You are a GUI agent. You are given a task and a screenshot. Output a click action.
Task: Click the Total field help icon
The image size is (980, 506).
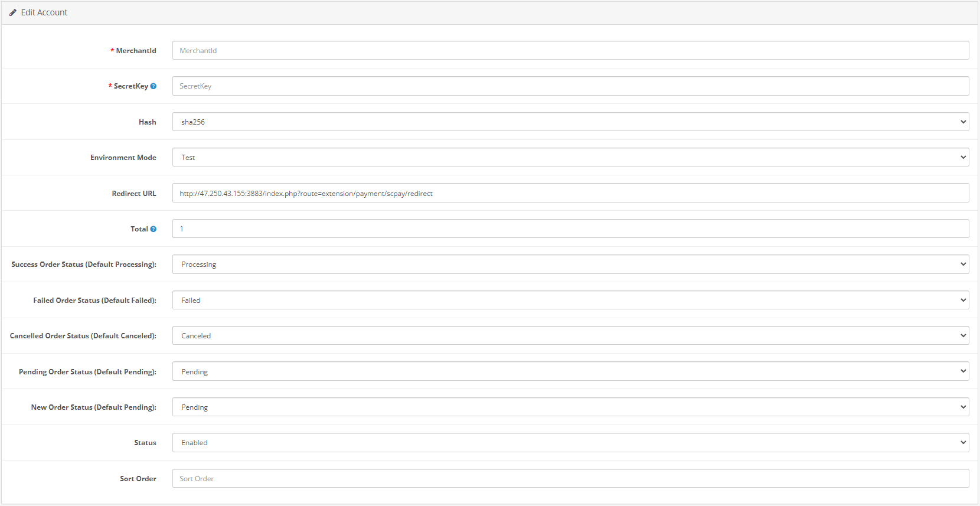click(153, 229)
